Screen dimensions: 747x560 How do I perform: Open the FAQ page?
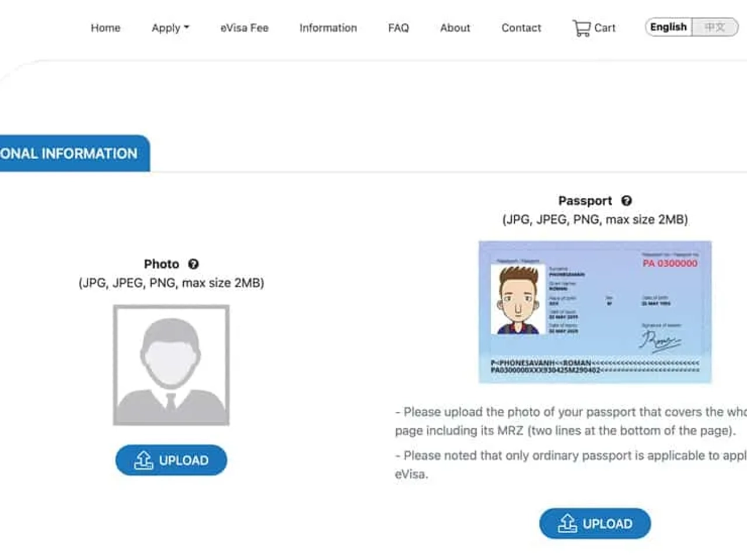point(398,27)
